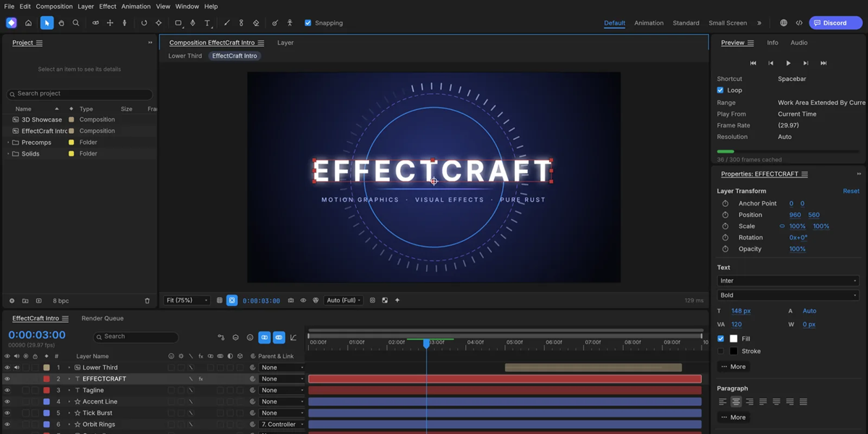868x434 pixels.
Task: Click the red label swatch of EFFECTCRAFT layer
Action: click(47, 379)
